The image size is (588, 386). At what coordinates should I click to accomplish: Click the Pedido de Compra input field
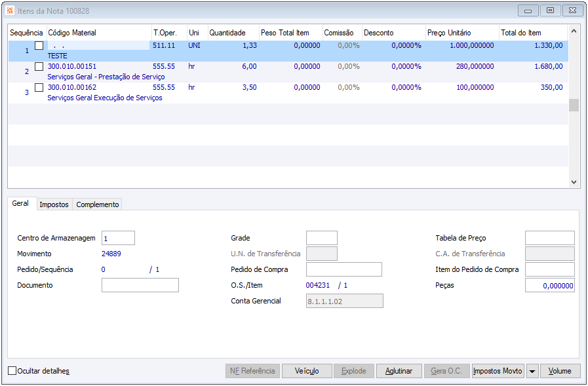[344, 269]
